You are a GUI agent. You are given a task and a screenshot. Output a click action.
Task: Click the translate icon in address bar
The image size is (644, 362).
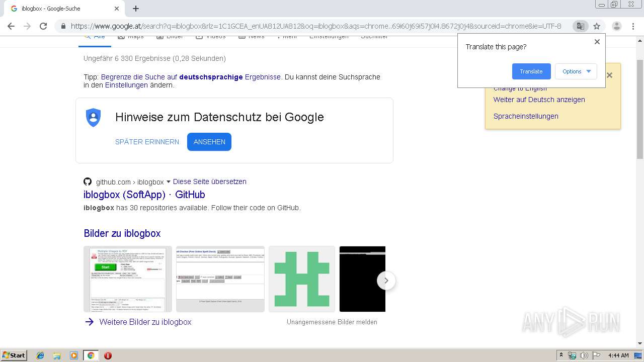(x=580, y=26)
